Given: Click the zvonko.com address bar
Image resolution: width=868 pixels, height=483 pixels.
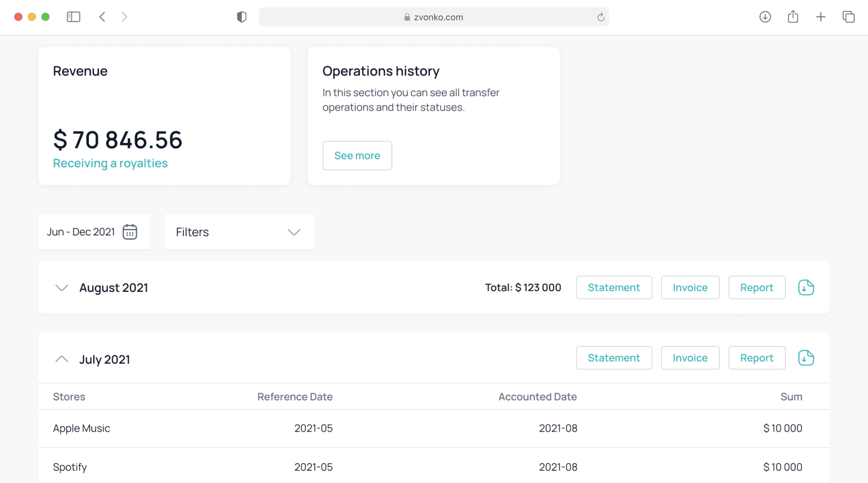Looking at the screenshot, I should [434, 17].
